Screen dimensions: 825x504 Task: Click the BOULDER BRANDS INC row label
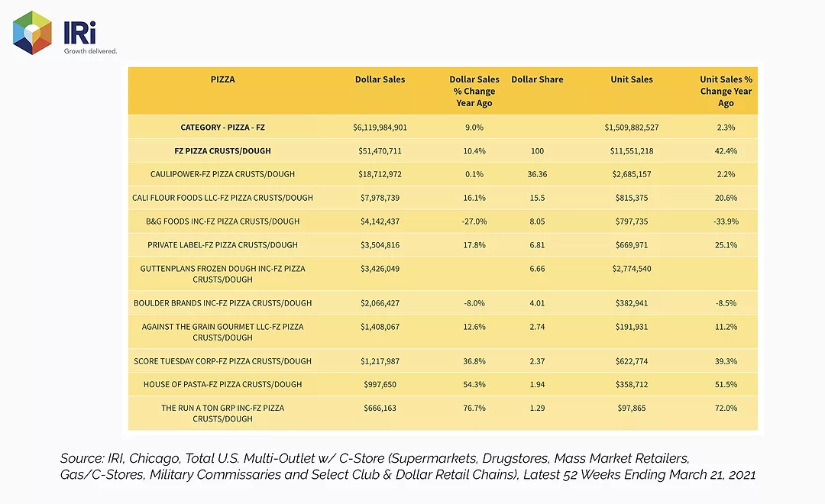[x=222, y=303]
